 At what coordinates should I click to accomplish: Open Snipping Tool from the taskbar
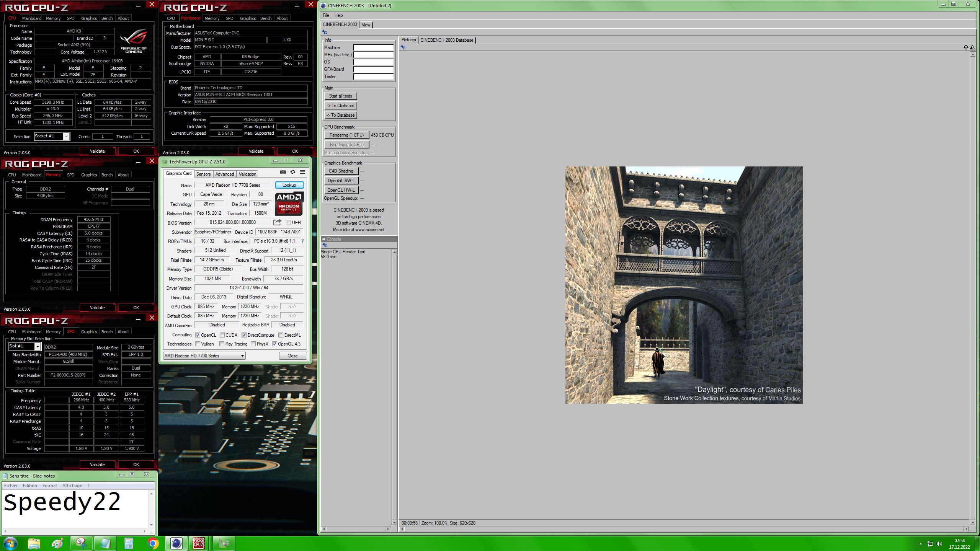point(81,543)
